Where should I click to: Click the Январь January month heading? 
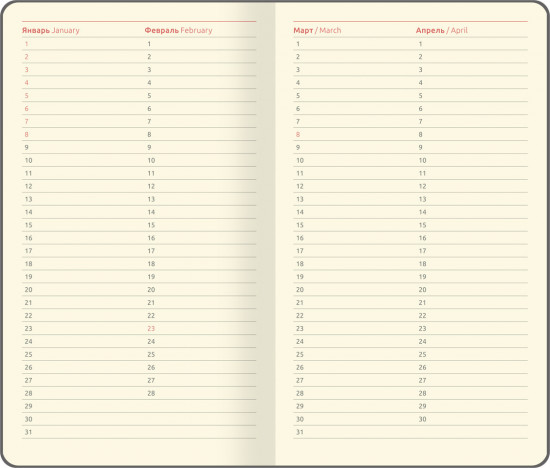tap(51, 30)
